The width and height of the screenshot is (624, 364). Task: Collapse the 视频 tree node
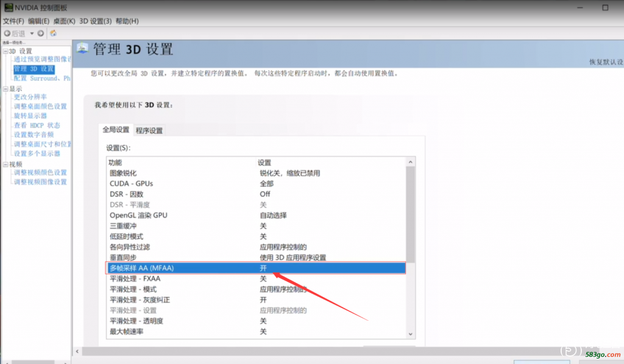pos(5,164)
